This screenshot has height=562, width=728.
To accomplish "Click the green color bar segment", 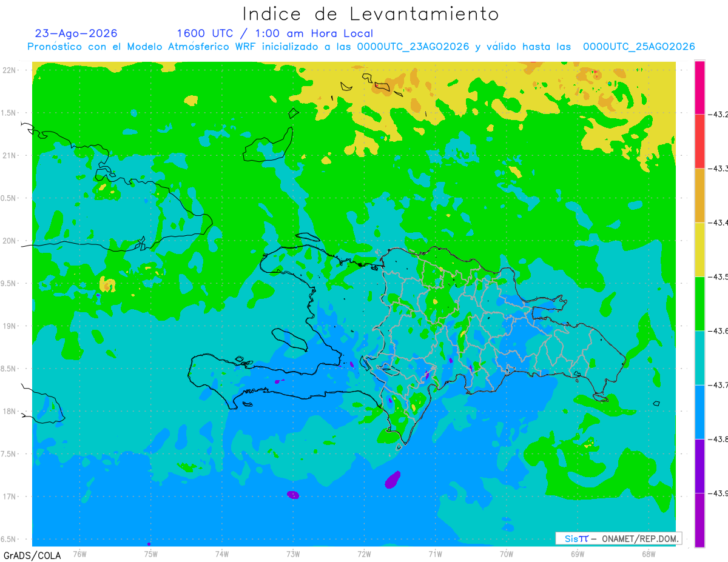I will point(699,303).
